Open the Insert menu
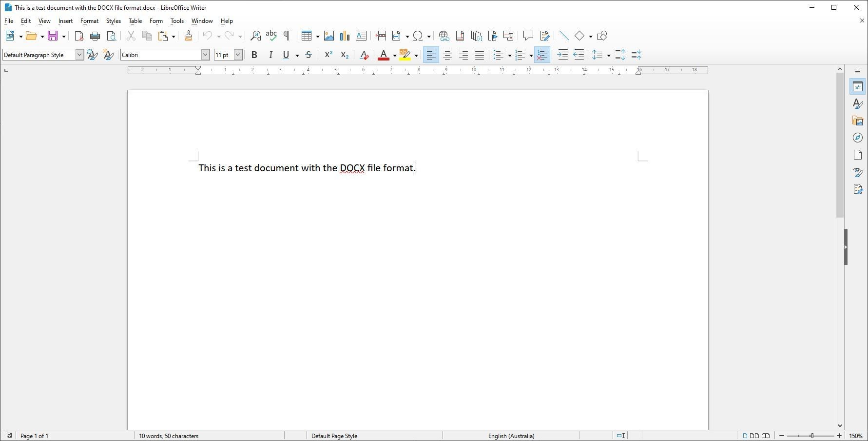Screen dimensions: 868x441 [65, 21]
